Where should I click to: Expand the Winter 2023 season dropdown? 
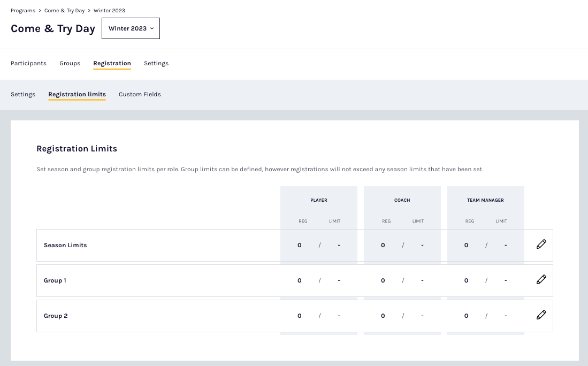[x=131, y=28]
